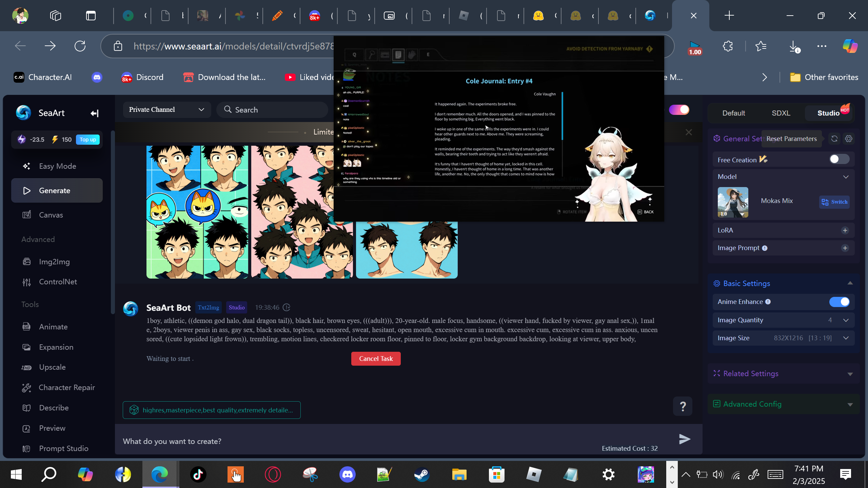This screenshot has height=488, width=868.
Task: Open the Other favorites folder
Action: pos(824,77)
